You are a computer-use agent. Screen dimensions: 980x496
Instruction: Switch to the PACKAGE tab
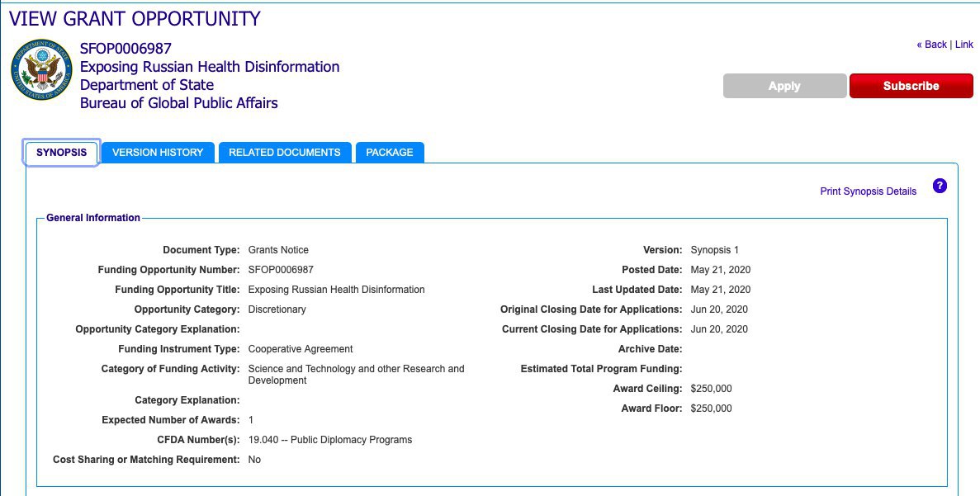coord(390,153)
